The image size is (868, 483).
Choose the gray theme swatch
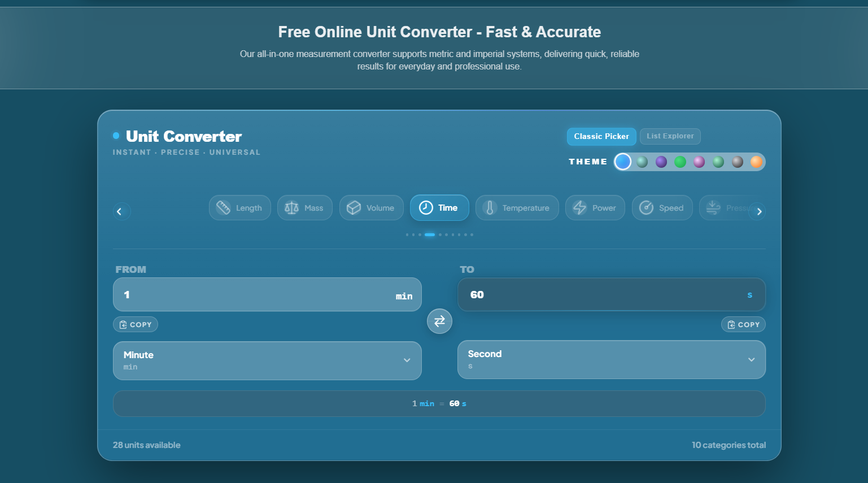coord(738,162)
